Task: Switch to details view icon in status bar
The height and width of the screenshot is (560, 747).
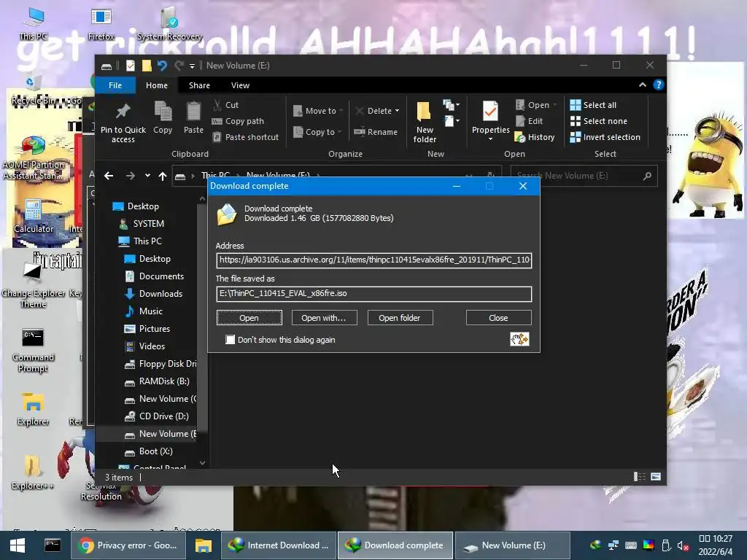Action: 639,477
